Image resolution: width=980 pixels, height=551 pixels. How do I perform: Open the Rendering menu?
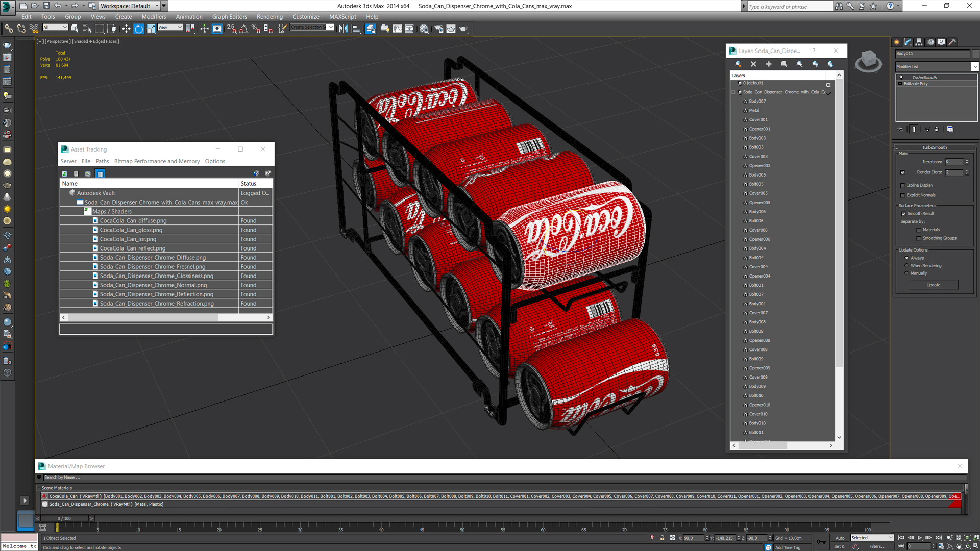(269, 17)
